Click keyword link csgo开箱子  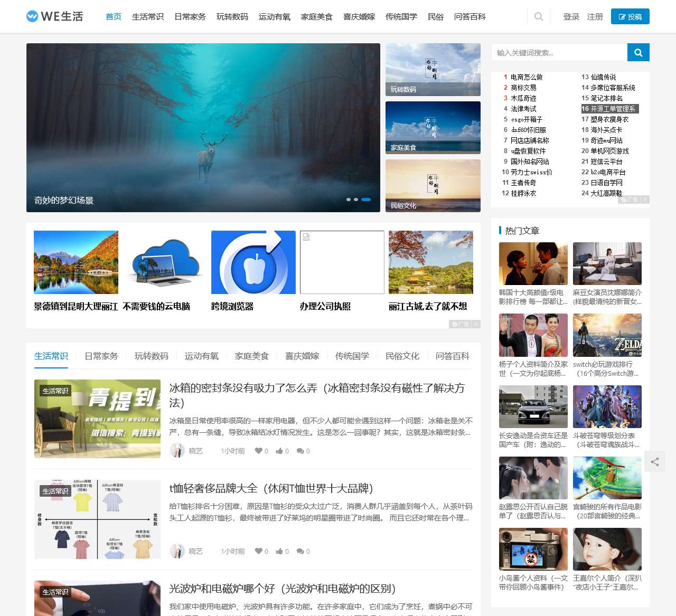click(x=527, y=119)
